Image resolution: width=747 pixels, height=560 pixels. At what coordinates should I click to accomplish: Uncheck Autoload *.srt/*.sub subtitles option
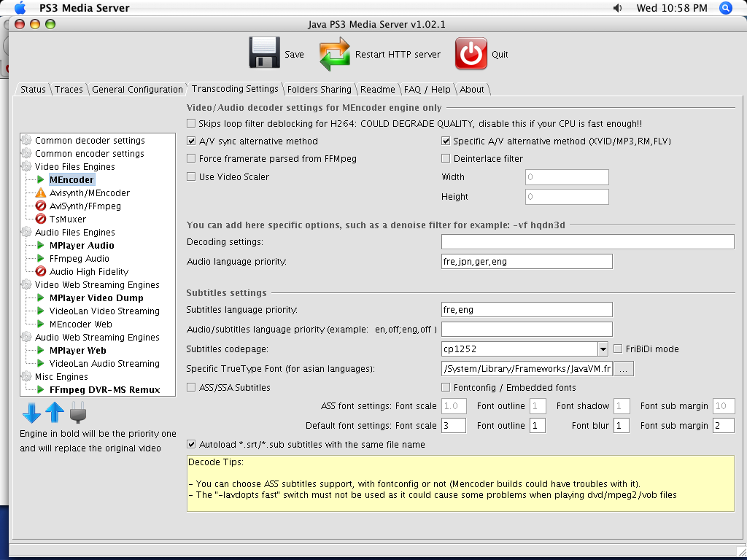point(191,444)
